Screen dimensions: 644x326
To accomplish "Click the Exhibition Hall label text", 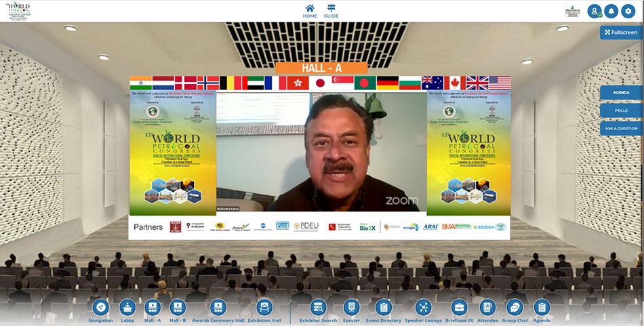I will 264,321.
